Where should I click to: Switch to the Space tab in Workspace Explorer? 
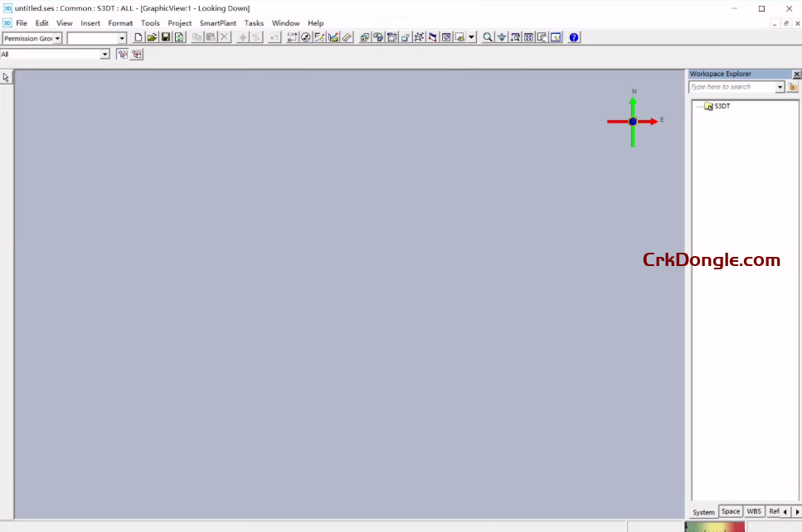[730, 511]
